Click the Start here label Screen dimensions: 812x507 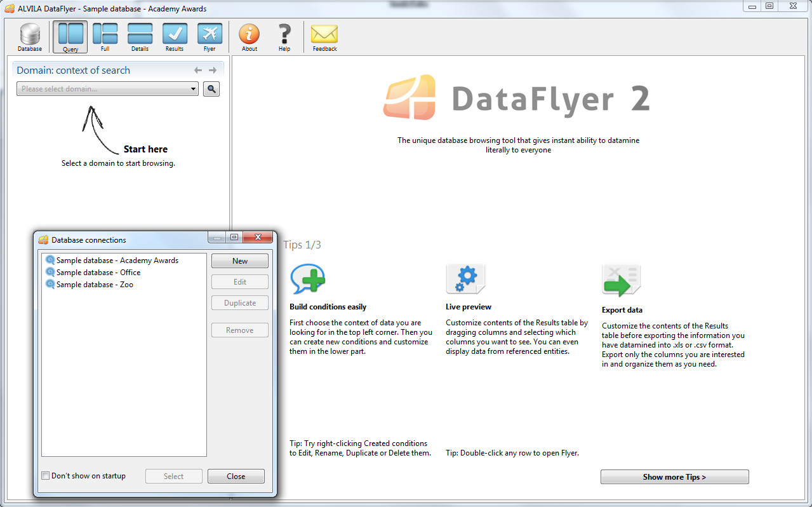coord(145,149)
